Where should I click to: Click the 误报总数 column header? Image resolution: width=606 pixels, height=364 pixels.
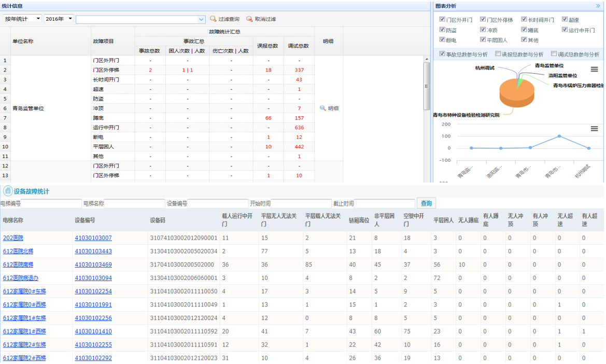click(268, 46)
